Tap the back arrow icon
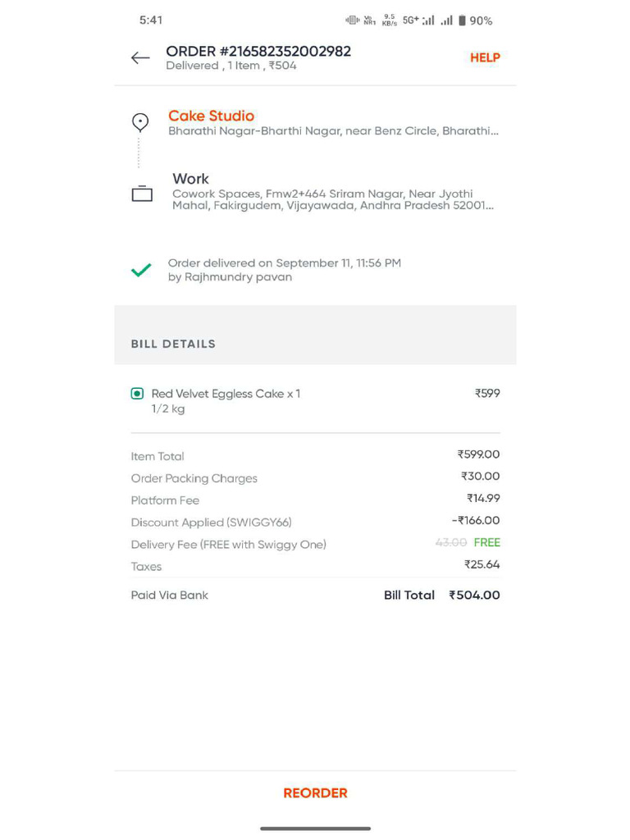This screenshot has width=630, height=840. tap(140, 58)
